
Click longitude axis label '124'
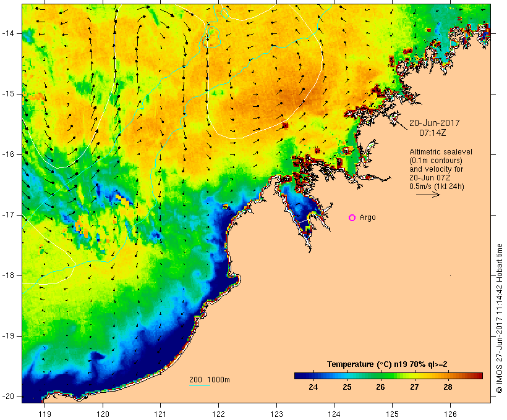[334, 414]
